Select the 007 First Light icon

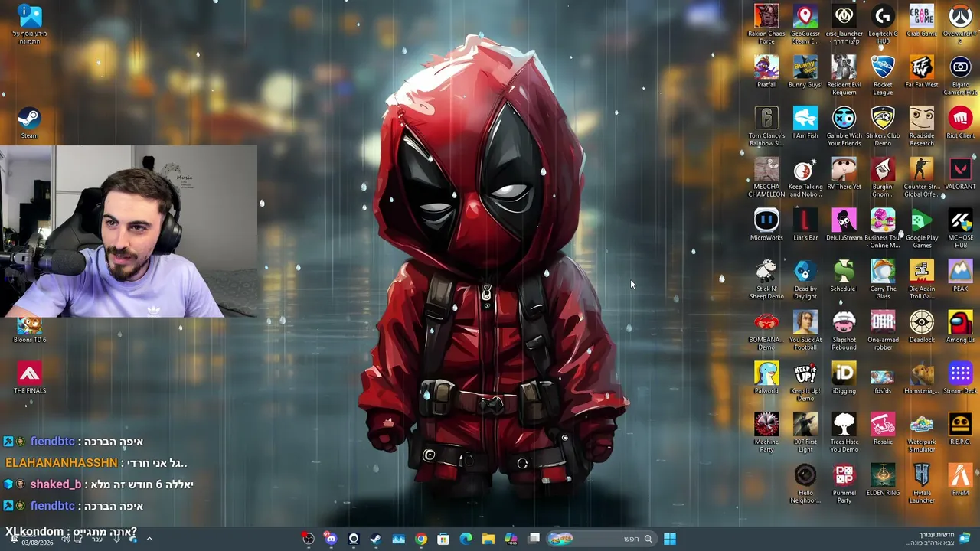tap(805, 432)
